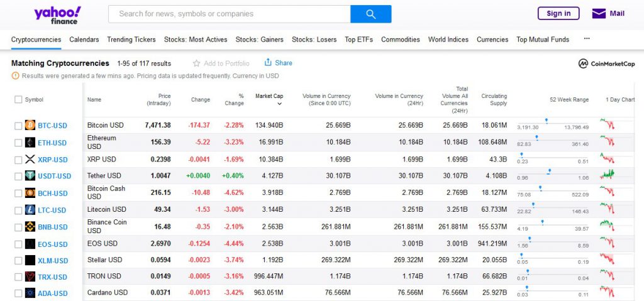The height and width of the screenshot is (301, 644).
Task: Open the XRP-USD symbol link
Action: (53, 160)
